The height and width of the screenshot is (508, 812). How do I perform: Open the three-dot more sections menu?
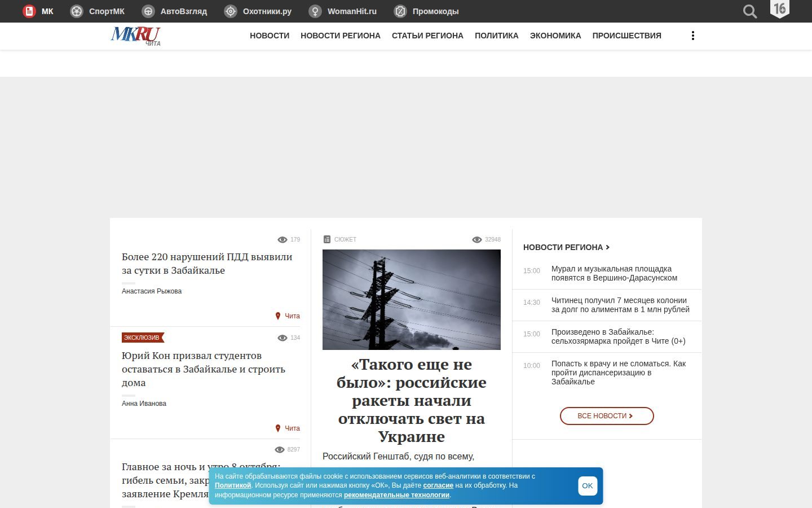click(x=692, y=36)
